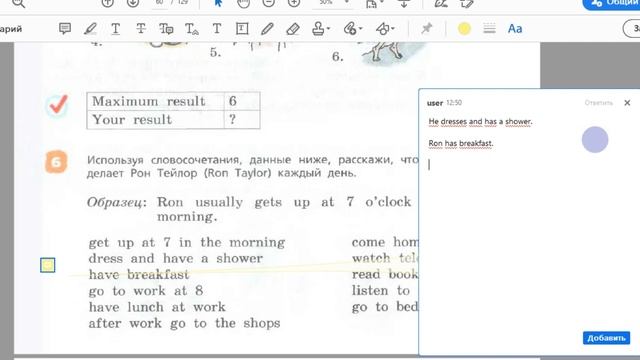
Task: Close the comment popup with X
Action: 627,103
